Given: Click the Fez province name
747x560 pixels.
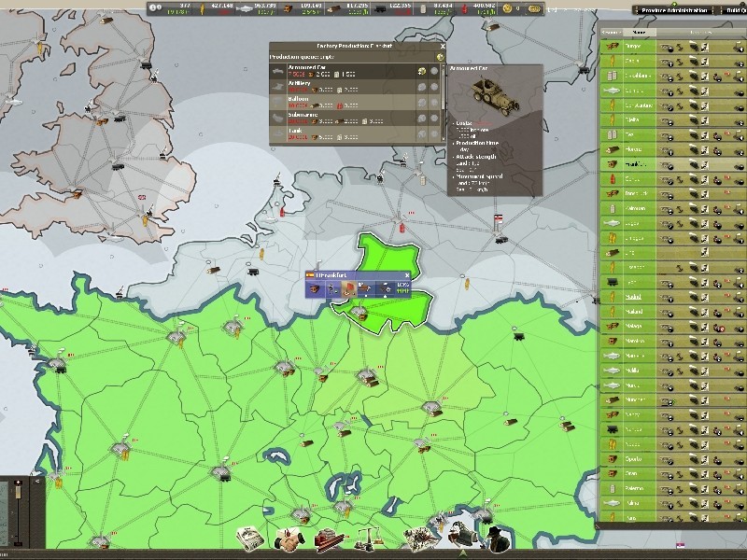Looking at the screenshot, I should pyautogui.click(x=630, y=135).
